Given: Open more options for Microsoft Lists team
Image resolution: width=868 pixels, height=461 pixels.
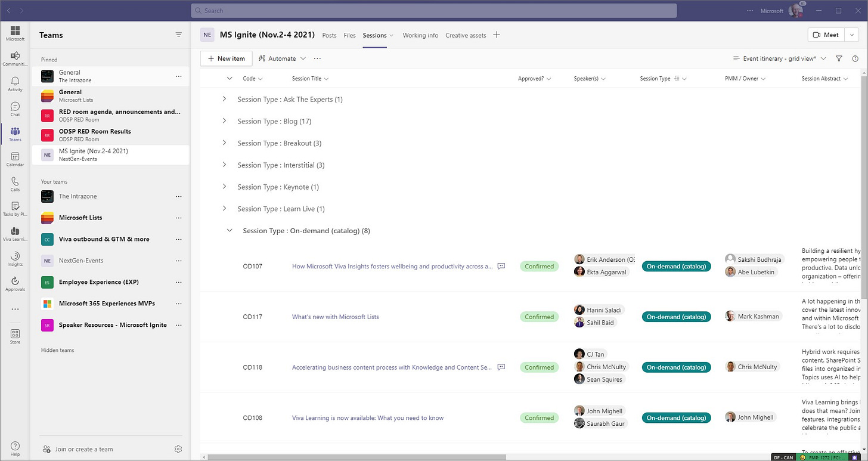Looking at the screenshot, I should pos(178,218).
